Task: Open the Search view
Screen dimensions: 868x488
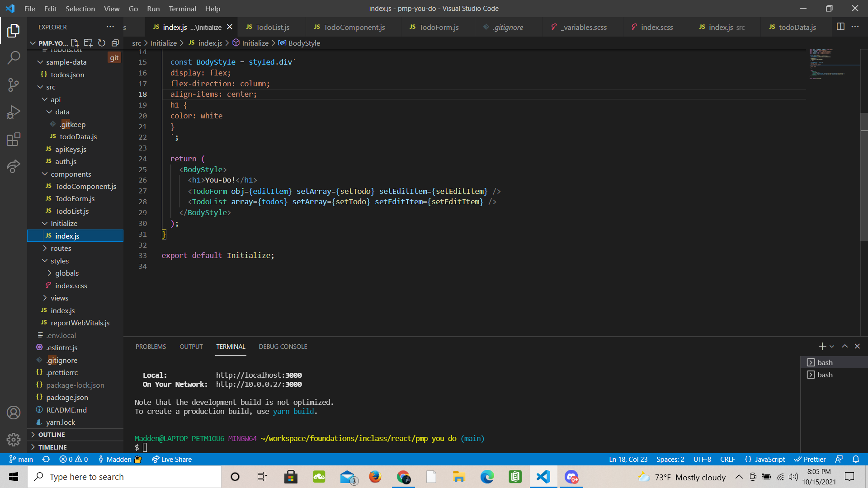Action: (14, 57)
